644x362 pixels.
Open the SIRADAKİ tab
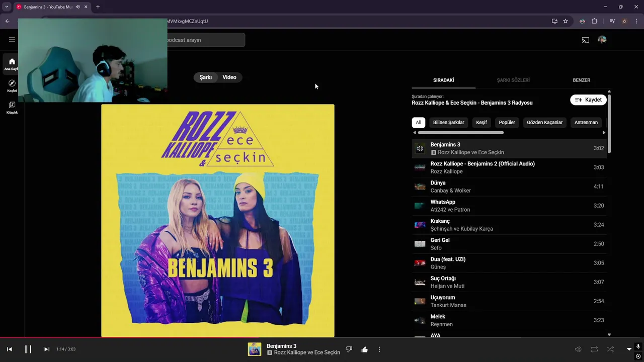pyautogui.click(x=444, y=80)
